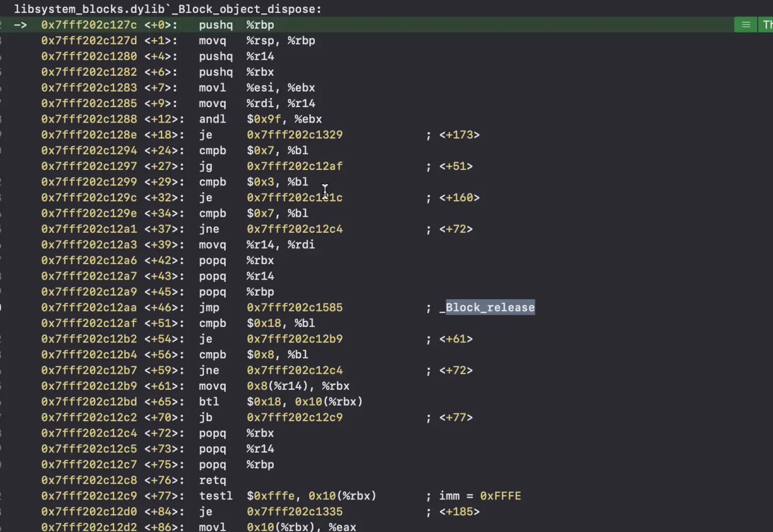773x532 pixels.
Task: Click the btl instruction mnemonic
Action: [209, 401]
